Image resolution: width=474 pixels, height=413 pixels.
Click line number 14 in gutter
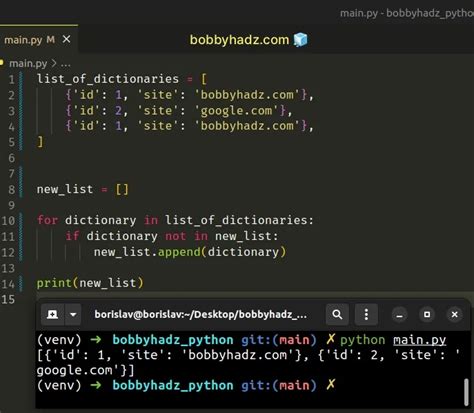(8, 284)
